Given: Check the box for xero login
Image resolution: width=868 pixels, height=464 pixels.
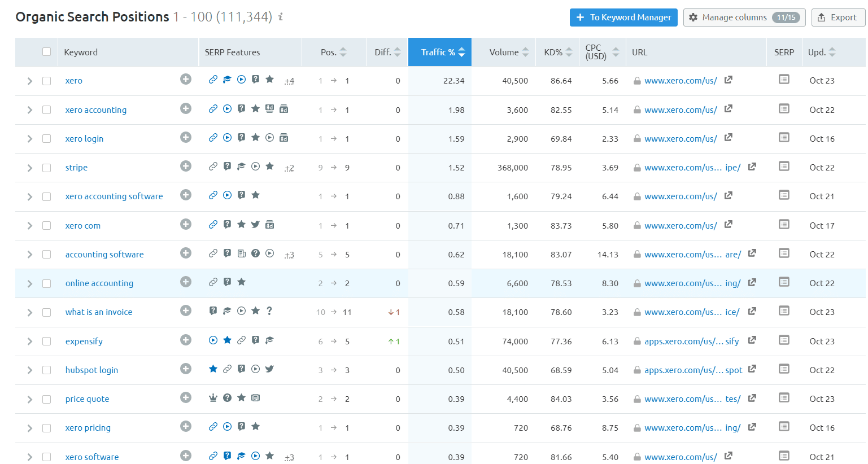Looking at the screenshot, I should [46, 139].
